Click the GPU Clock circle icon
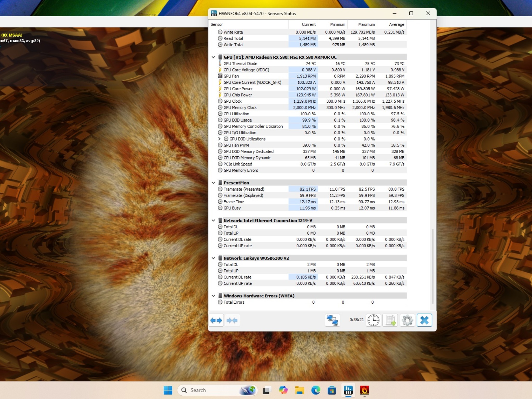 220,101
